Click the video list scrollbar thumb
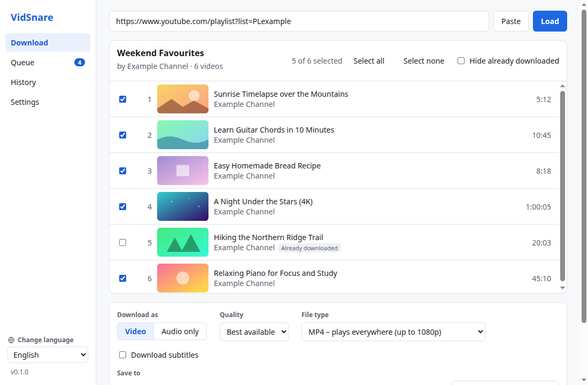This screenshot has height=385, width=588. coord(562,186)
